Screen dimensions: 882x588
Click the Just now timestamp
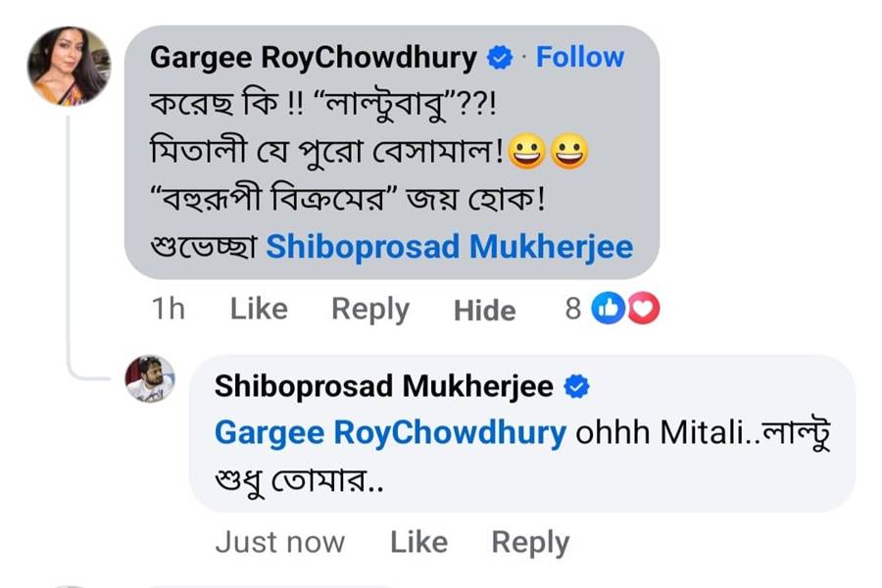[280, 540]
